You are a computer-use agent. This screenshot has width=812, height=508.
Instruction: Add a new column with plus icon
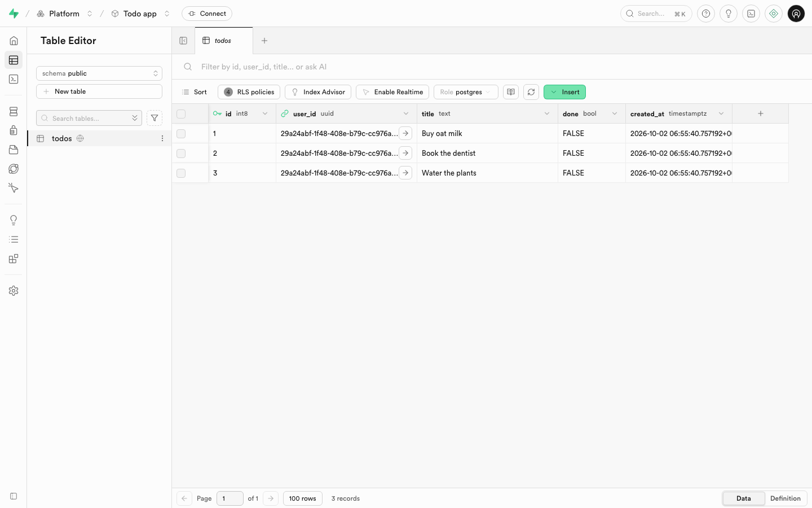(x=761, y=113)
